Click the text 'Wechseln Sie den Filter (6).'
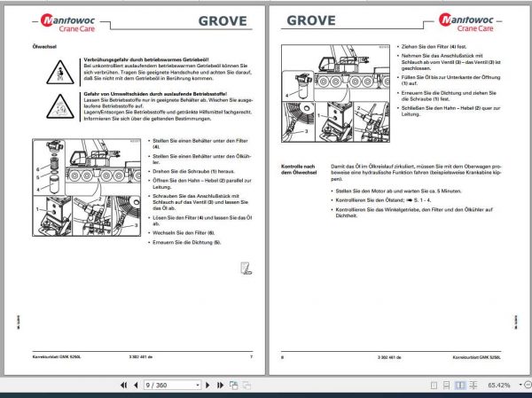The width and height of the screenshot is (532, 398). [184, 233]
